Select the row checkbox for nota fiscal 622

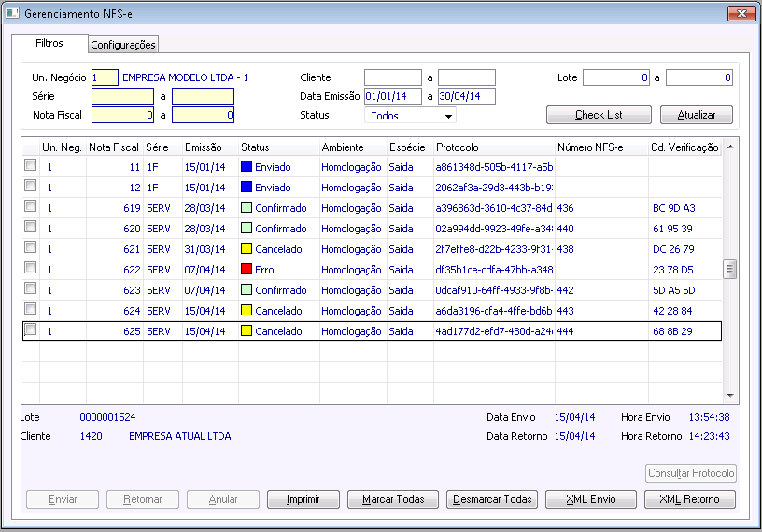[x=30, y=268]
